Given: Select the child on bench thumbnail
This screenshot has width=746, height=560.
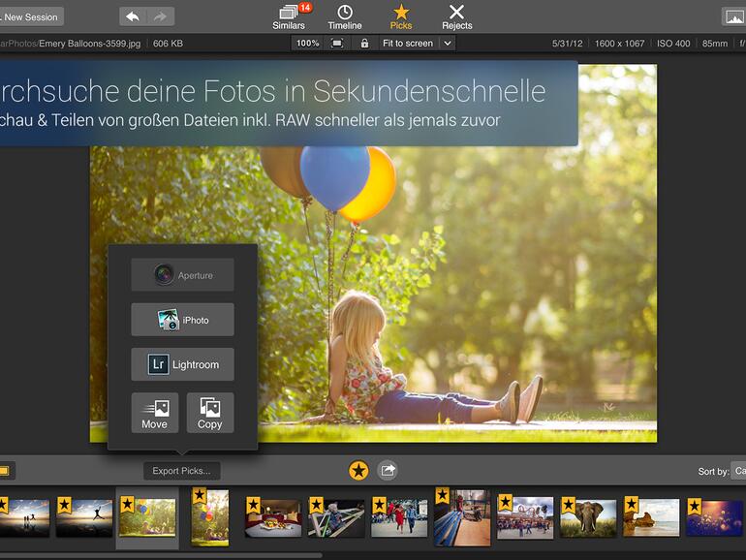Looking at the screenshot, I should click(336, 518).
